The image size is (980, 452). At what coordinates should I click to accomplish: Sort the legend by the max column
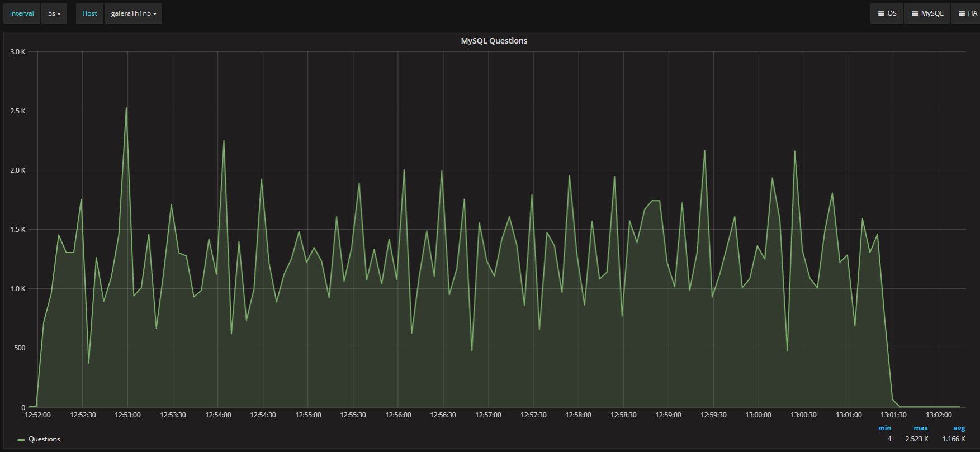(x=920, y=428)
